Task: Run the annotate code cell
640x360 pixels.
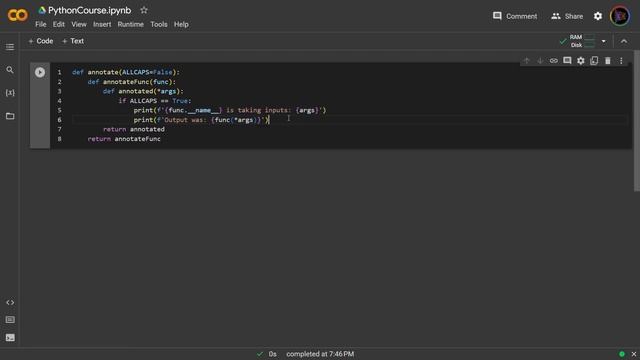Action: click(x=40, y=72)
